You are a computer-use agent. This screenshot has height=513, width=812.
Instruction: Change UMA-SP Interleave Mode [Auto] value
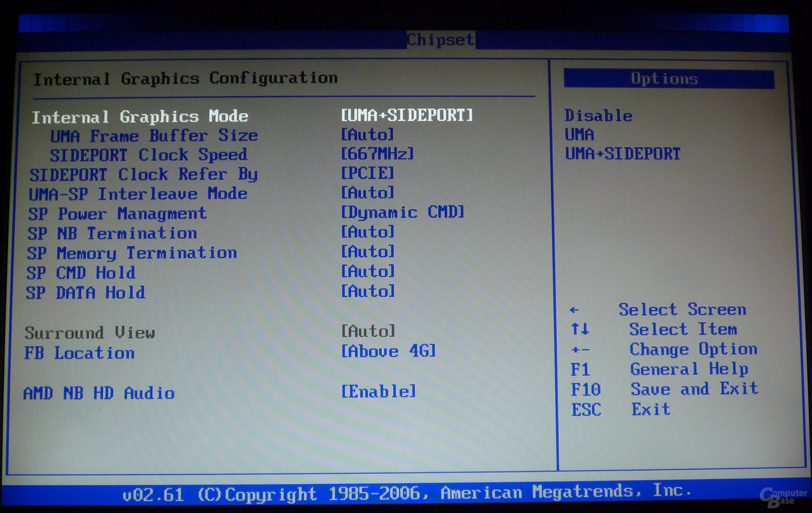(368, 192)
